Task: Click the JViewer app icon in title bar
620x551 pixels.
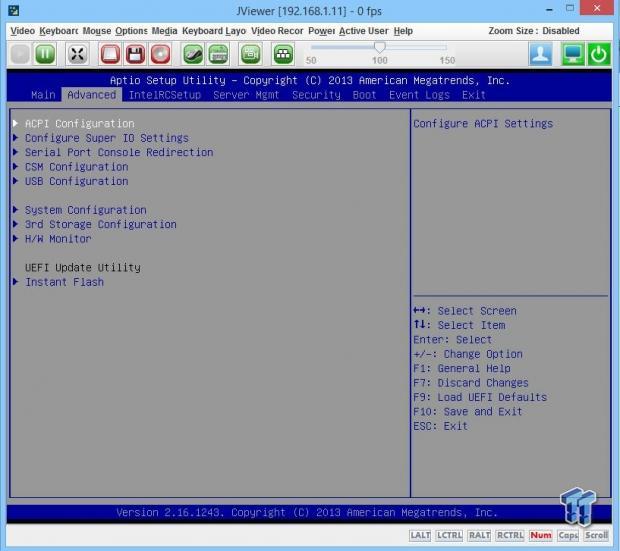Action: [x=13, y=10]
